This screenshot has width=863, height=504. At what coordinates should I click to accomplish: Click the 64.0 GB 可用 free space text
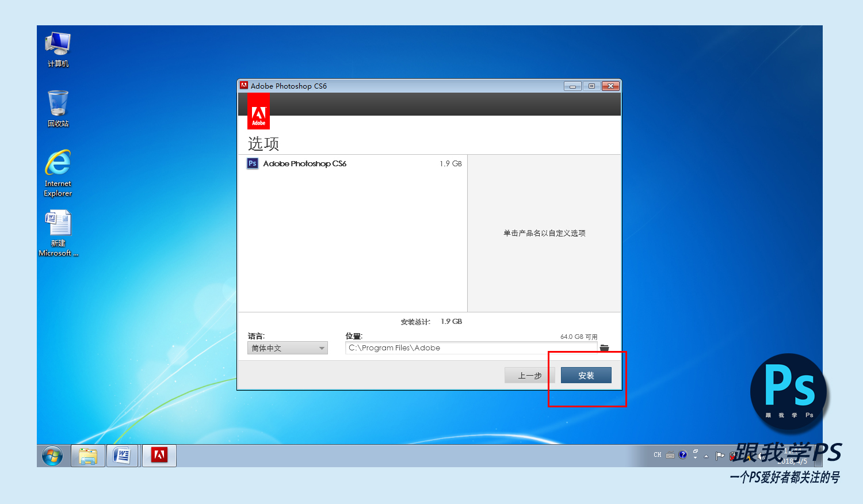tap(579, 337)
